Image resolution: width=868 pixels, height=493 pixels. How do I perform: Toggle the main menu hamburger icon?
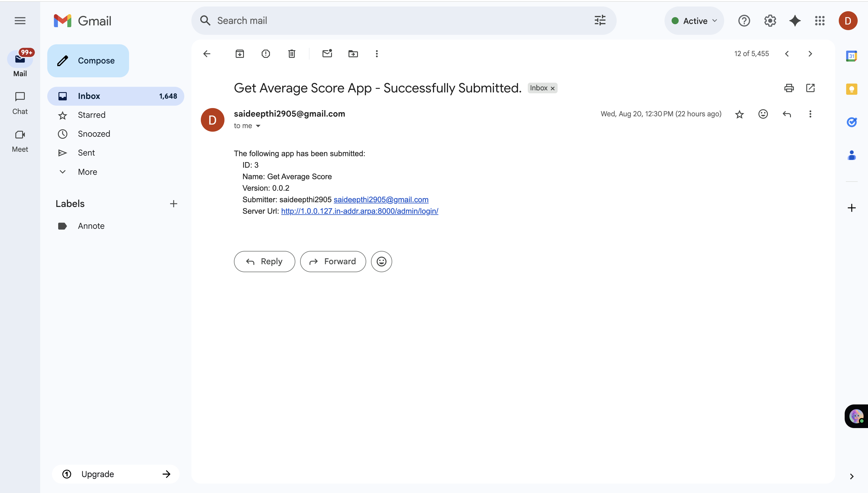click(20, 21)
